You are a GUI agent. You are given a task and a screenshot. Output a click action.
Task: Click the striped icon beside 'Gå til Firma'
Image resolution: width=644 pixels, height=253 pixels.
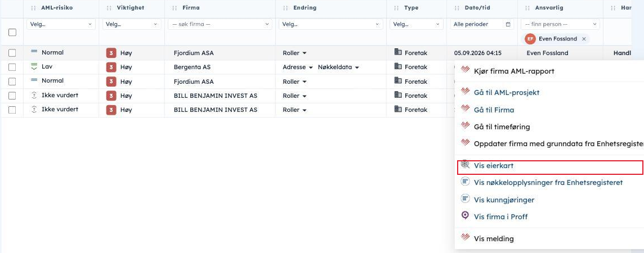[x=465, y=109]
